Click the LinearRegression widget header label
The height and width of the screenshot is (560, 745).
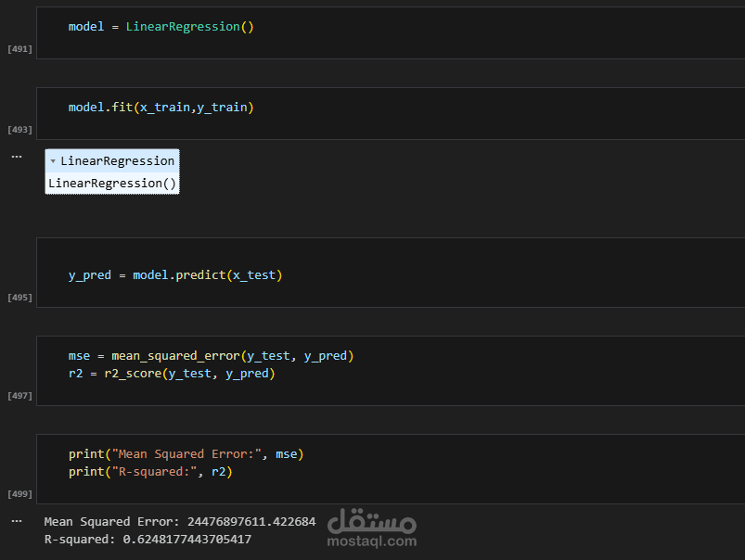click(117, 161)
